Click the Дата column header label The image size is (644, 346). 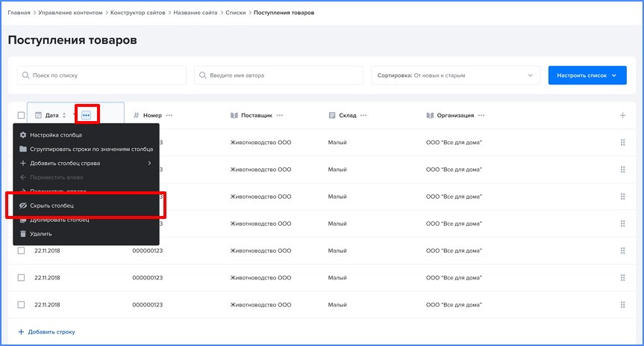pos(51,116)
